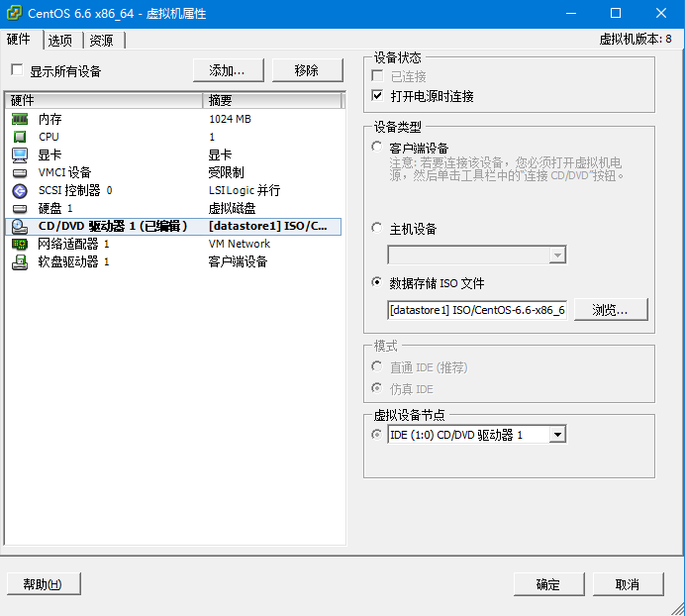Select the 内存 row text
The width and height of the screenshot is (685, 616).
49,119
